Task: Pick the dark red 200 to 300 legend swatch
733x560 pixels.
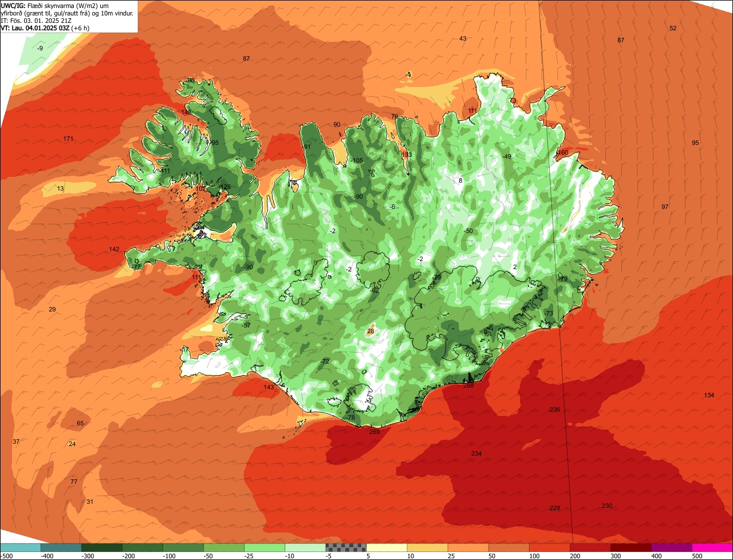Action: click(x=590, y=547)
